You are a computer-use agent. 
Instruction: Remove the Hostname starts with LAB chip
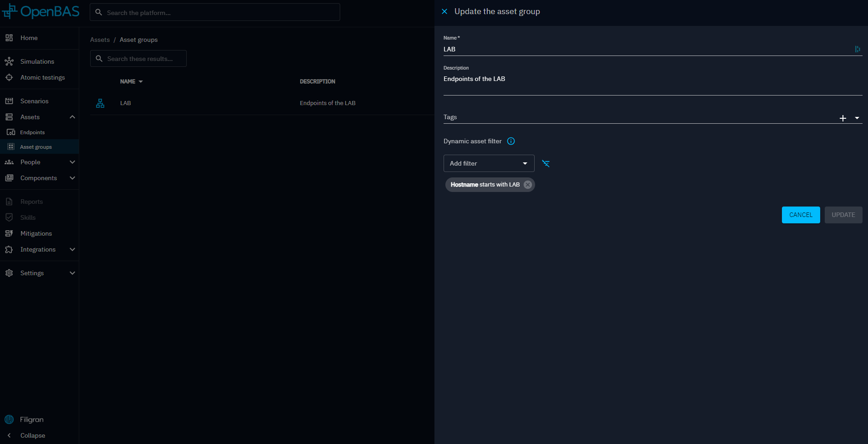pyautogui.click(x=528, y=185)
